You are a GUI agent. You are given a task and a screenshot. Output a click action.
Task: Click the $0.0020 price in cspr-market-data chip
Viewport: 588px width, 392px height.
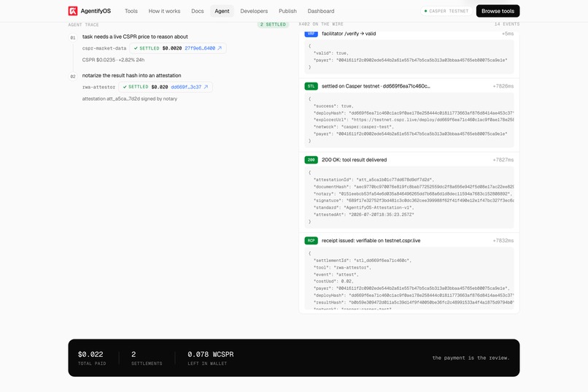(171, 48)
